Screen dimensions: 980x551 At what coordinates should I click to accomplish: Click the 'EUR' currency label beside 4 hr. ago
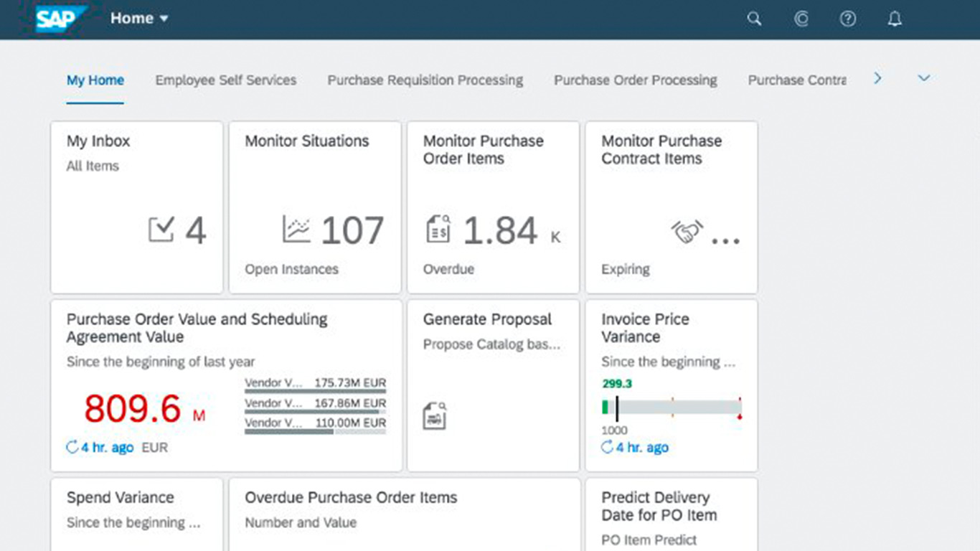point(155,448)
